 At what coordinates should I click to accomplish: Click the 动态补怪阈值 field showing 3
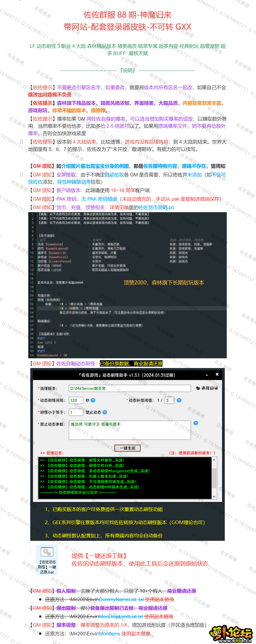click(x=169, y=400)
